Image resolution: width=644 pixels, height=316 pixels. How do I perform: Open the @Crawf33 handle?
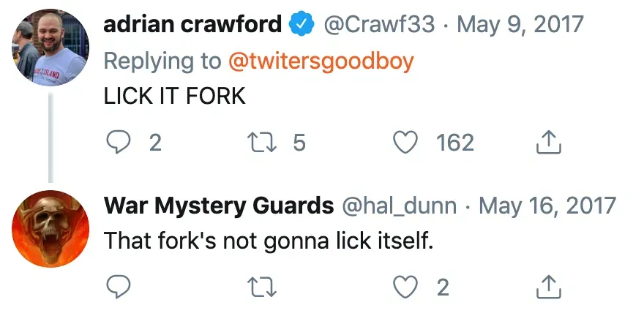381,25
